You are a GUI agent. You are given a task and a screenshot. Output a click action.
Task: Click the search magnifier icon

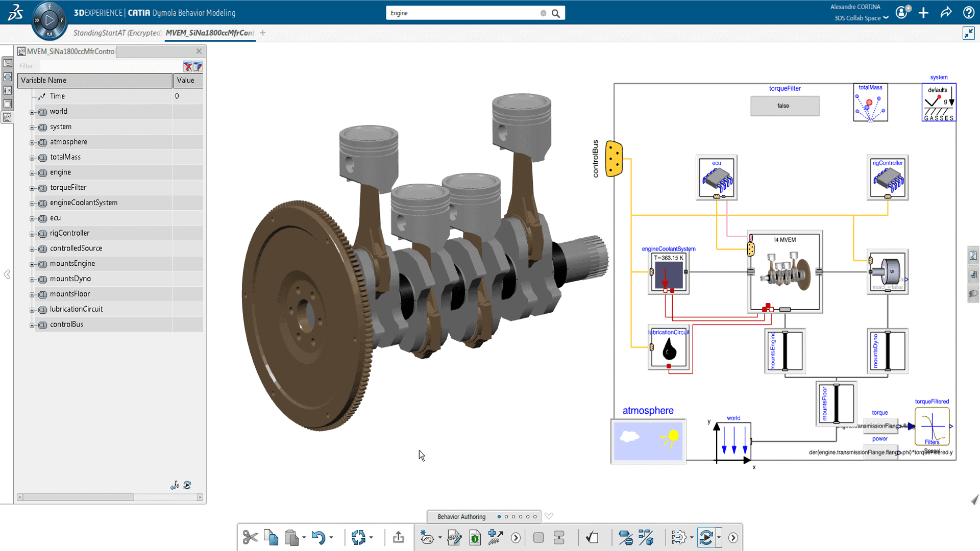click(x=556, y=13)
